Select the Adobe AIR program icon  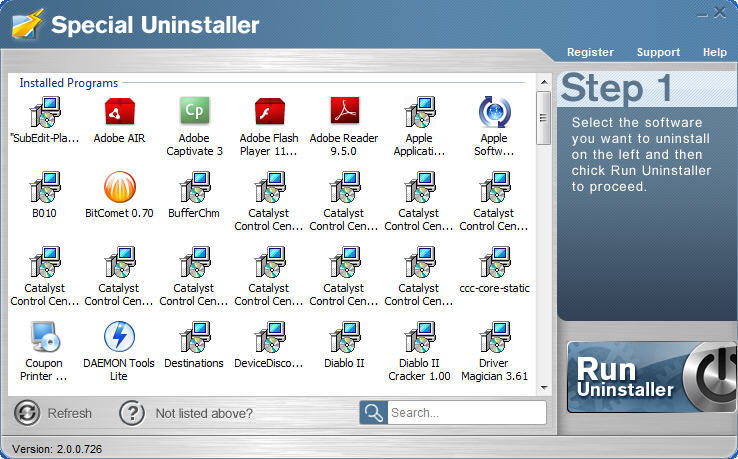point(120,112)
